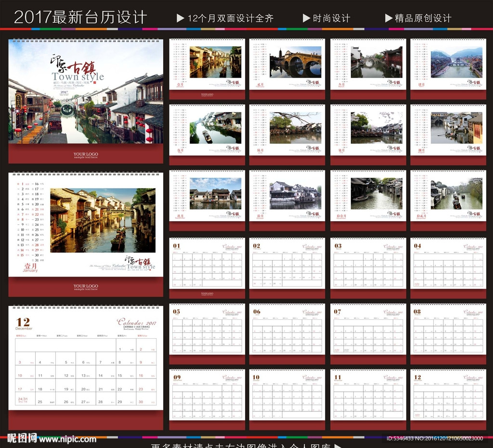Viewport: 493px width, 448px height.
Task: Select date 14 in the large December grid
Action: click(101, 376)
